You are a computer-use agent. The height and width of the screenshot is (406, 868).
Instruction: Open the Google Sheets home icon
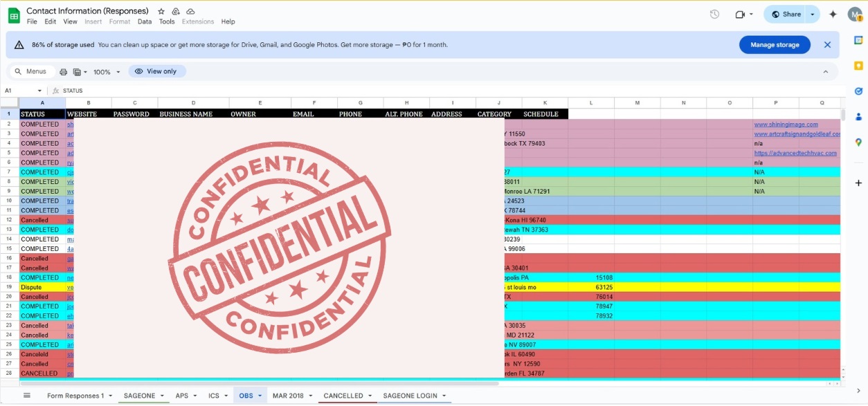13,15
